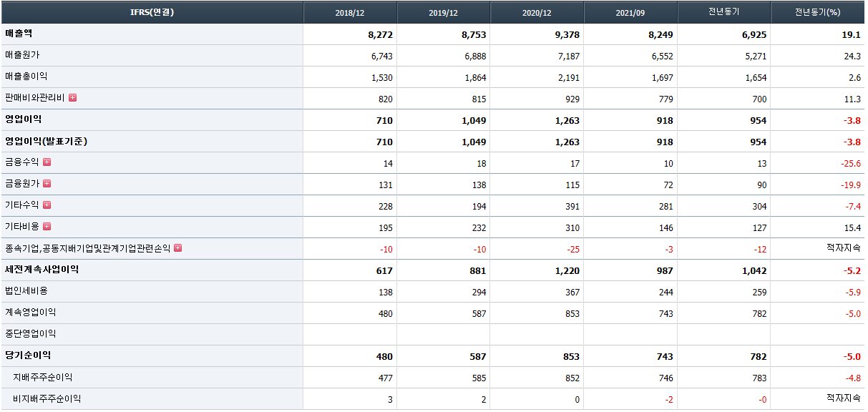Image resolution: width=868 pixels, height=412 pixels.
Task: Click 매출총이익 value 2,191
Action: tap(567, 77)
